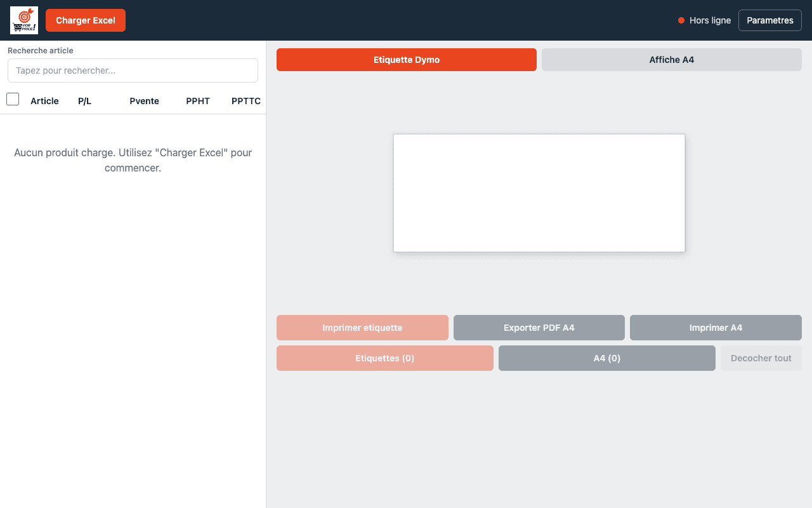Click the Imprimer A4 button
Image resolution: width=812 pixels, height=508 pixels.
tap(716, 328)
